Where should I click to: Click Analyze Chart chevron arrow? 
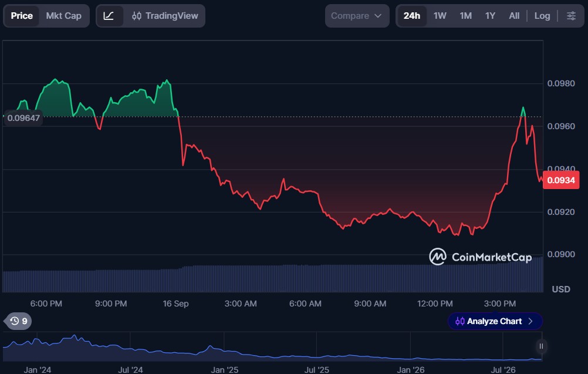pyautogui.click(x=530, y=322)
